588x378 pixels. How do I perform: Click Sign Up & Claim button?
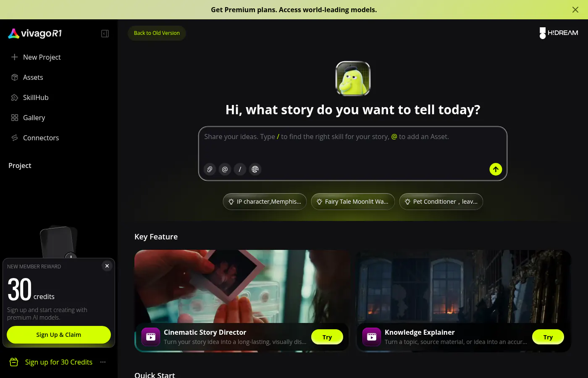[59, 335]
